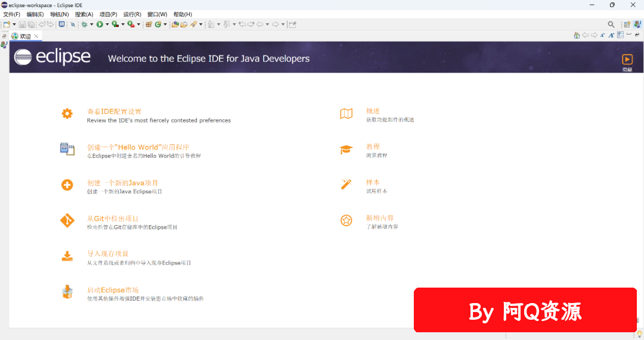This screenshot has height=340, width=644.
Task: Click the 查看IDE配置设置 link
Action: pyautogui.click(x=114, y=111)
